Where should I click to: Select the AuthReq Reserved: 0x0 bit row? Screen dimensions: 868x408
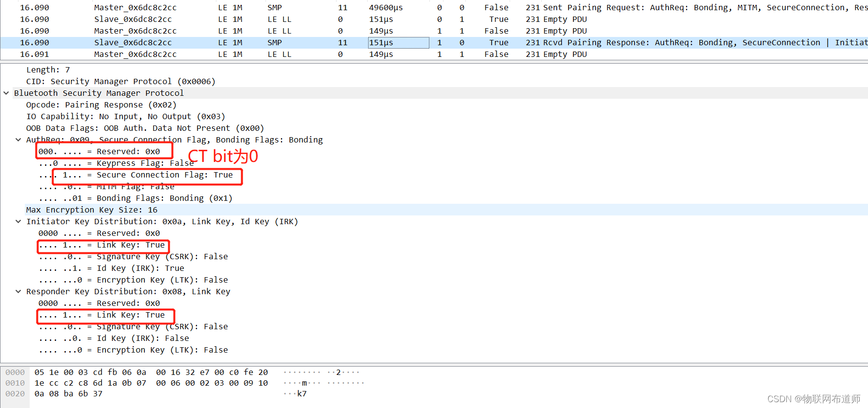pos(99,151)
